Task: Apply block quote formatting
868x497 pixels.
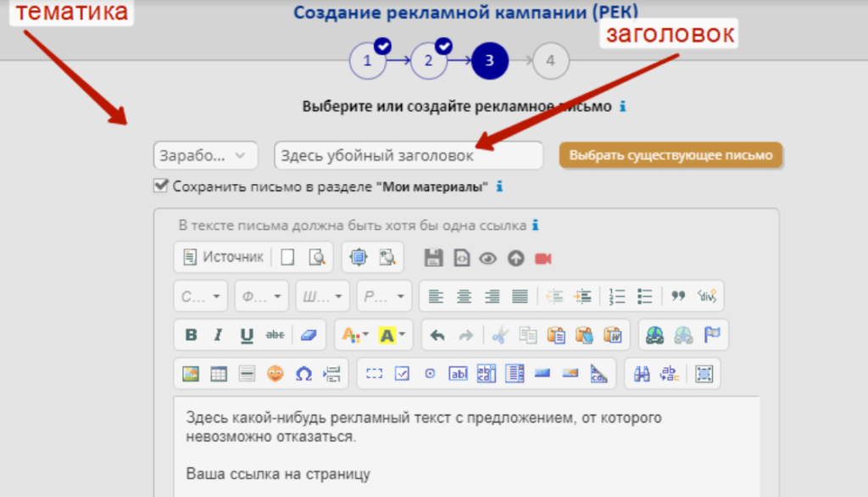Action: tap(678, 296)
